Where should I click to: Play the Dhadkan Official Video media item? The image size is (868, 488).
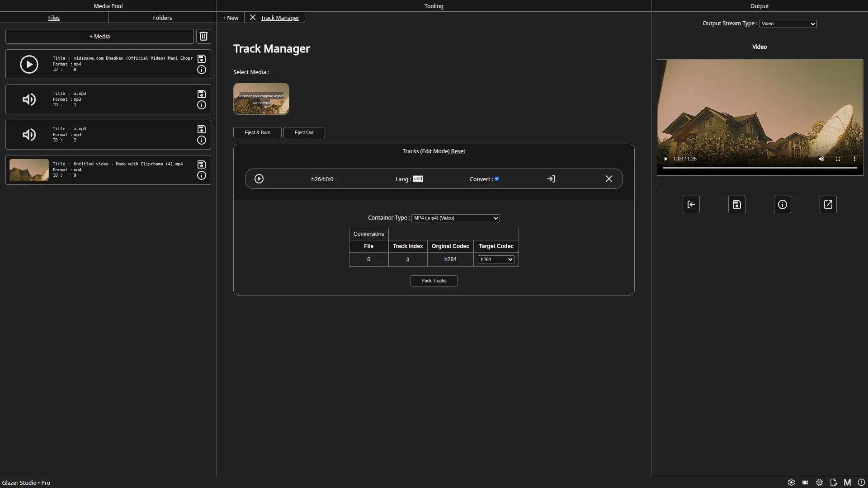click(x=29, y=64)
